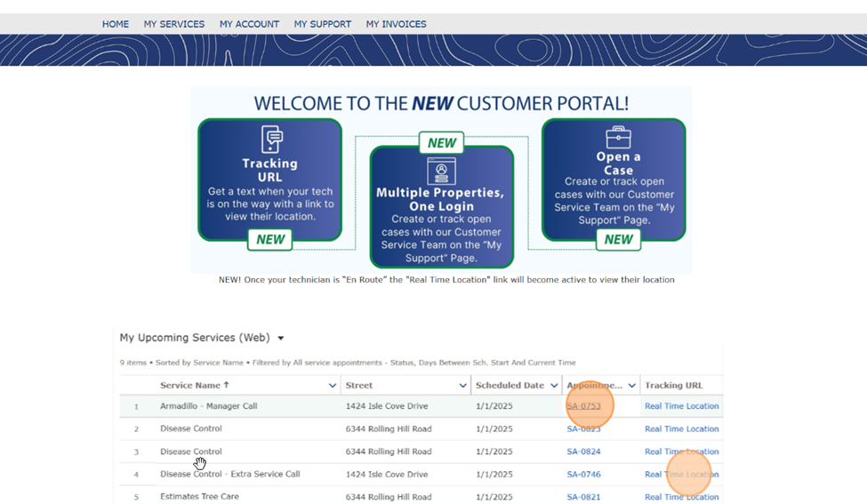Click the NEW badge below Open a Case card
The image size is (867, 504).
(618, 239)
